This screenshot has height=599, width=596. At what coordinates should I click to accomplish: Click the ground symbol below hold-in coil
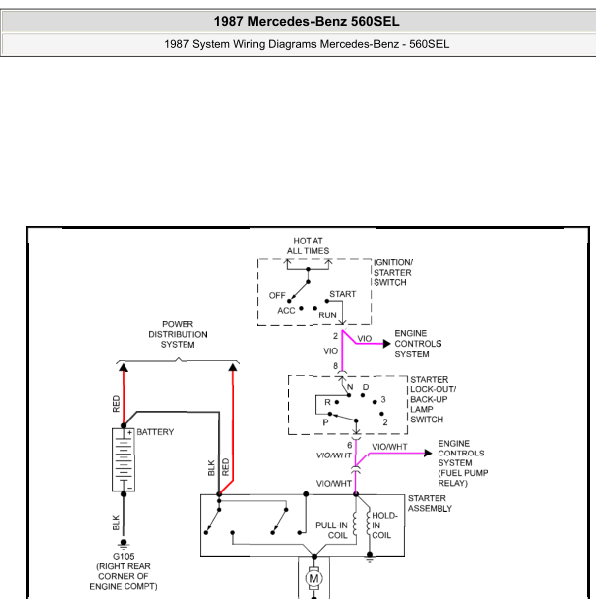[x=370, y=557]
